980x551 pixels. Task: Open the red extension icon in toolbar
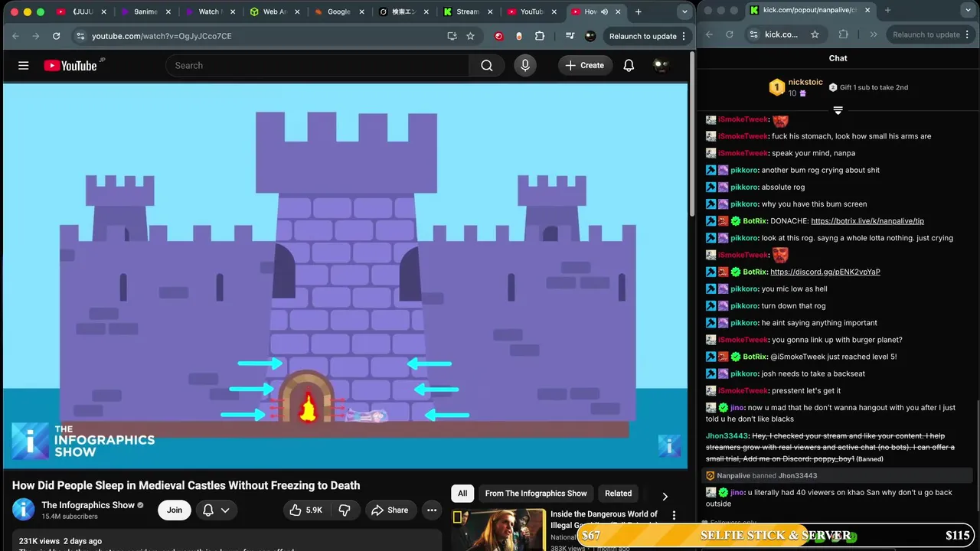click(499, 36)
